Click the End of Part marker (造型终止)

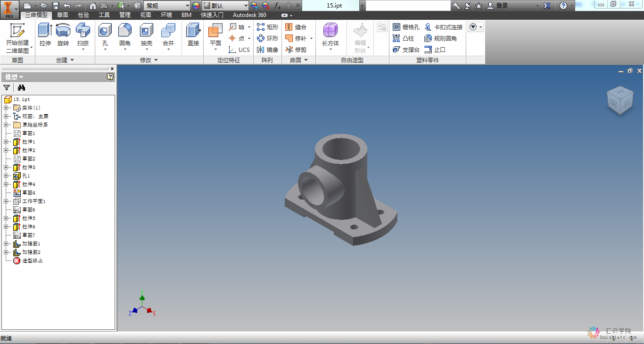pyautogui.click(x=28, y=260)
